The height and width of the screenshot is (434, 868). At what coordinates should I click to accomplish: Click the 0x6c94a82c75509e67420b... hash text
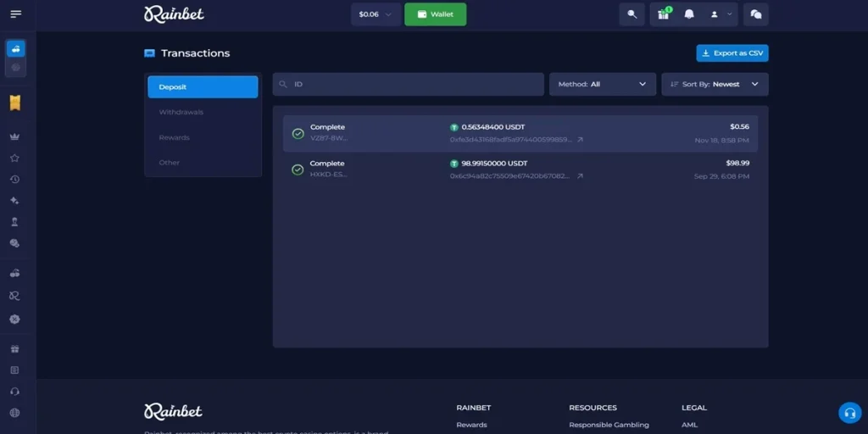pos(509,176)
